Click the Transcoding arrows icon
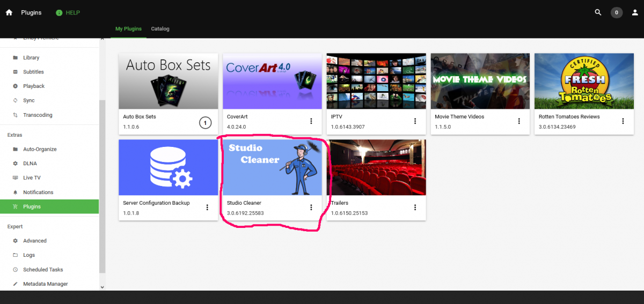 point(15,115)
